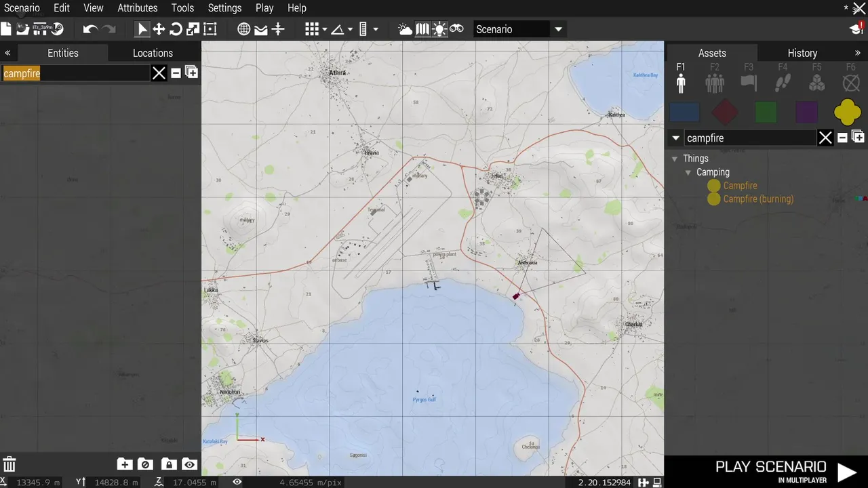
Task: Toggle scaling grid ruler icon
Action: coord(363,29)
